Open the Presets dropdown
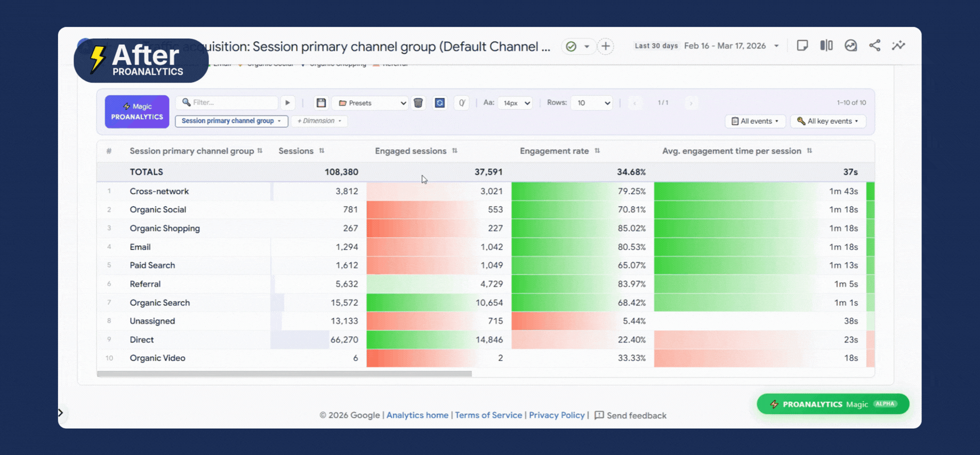The height and width of the screenshot is (455, 980). point(371,103)
